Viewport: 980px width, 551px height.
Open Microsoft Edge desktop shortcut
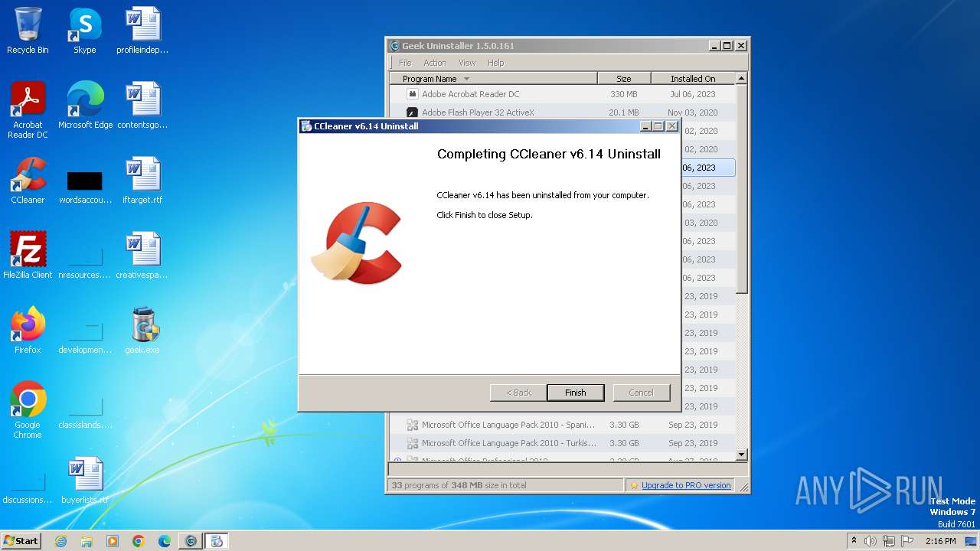click(85, 106)
